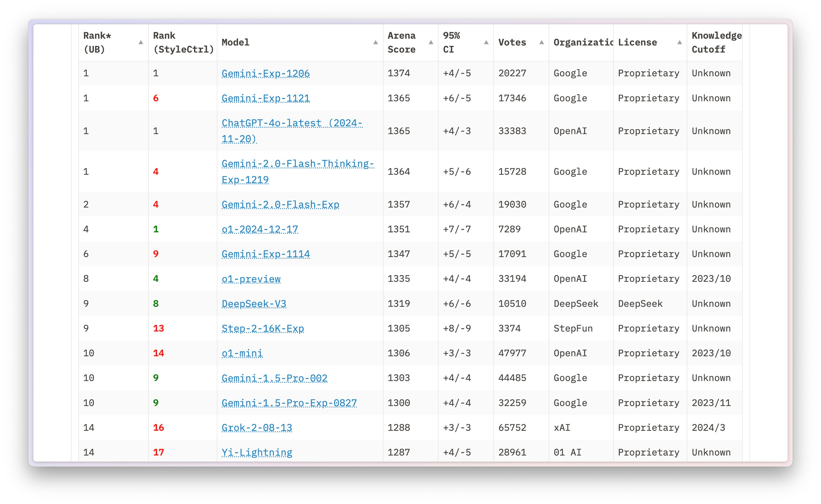Sort by Rank (UB) column arrow
This screenshot has width=821, height=504.
pyautogui.click(x=141, y=42)
